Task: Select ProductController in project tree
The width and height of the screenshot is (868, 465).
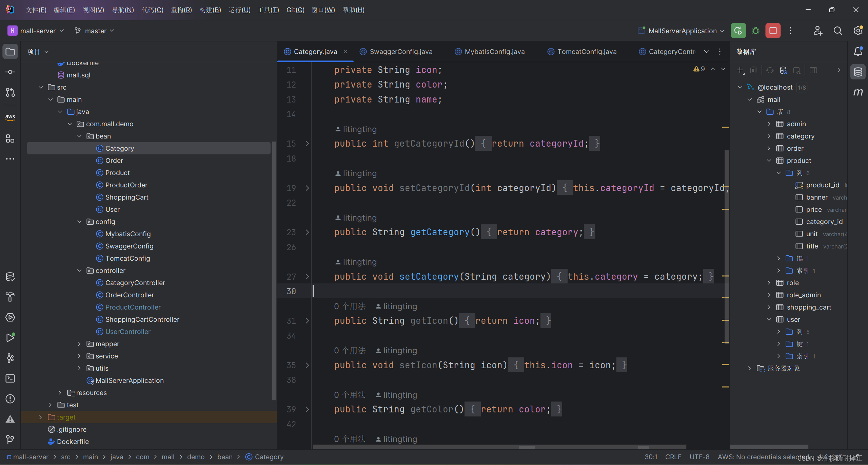Action: 133,307
